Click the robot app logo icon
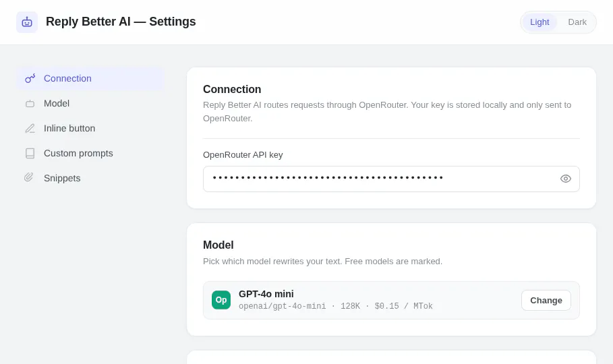The width and height of the screenshot is (613, 364). pos(27,22)
